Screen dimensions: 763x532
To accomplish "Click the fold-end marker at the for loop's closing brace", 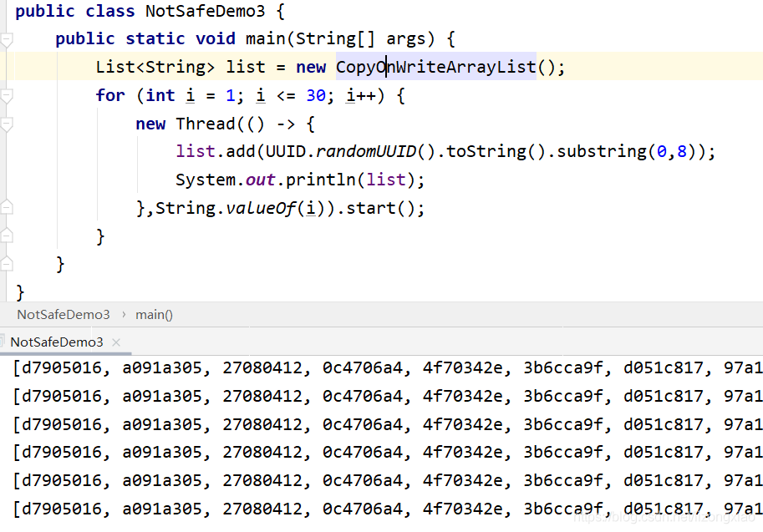I will pyautogui.click(x=6, y=236).
